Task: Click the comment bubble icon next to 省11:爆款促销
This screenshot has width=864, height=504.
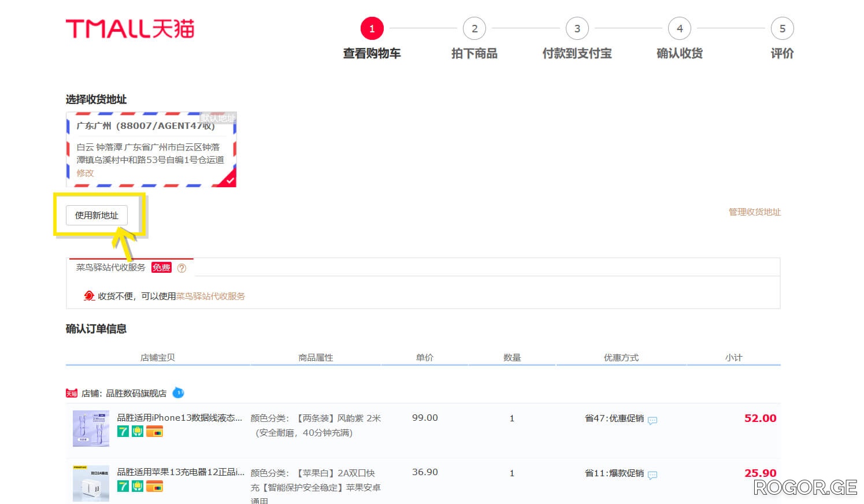Action: 652,475
